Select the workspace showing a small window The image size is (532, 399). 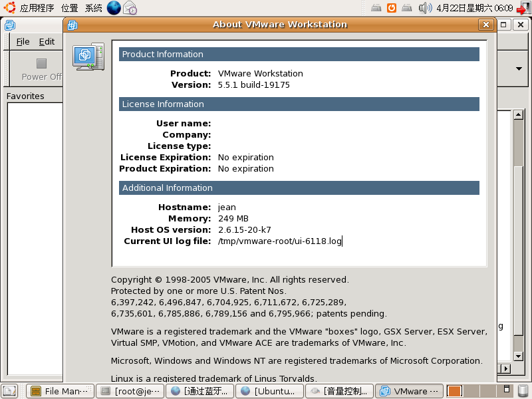tap(505, 391)
